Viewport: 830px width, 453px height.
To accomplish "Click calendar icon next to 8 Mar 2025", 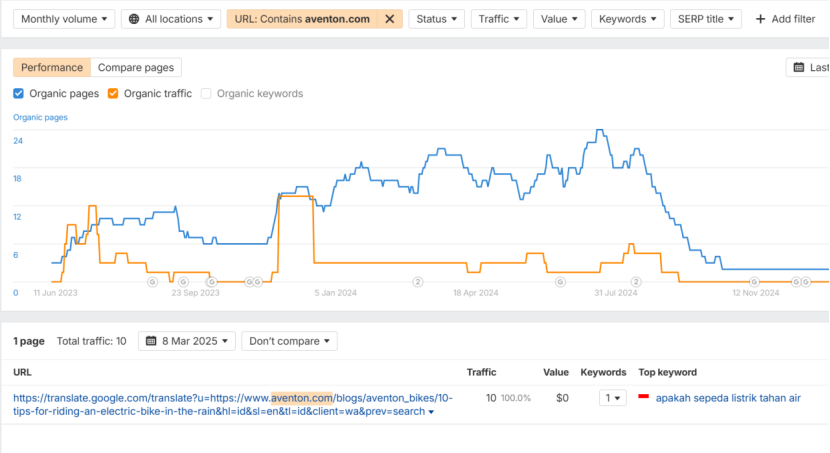I will click(151, 341).
